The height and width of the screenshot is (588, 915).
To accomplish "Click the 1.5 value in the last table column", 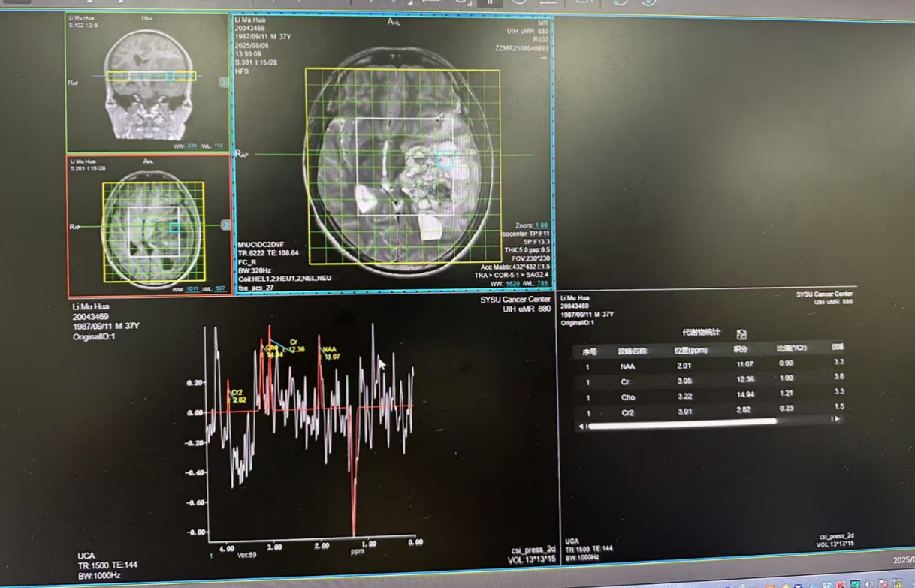I will pos(838,406).
